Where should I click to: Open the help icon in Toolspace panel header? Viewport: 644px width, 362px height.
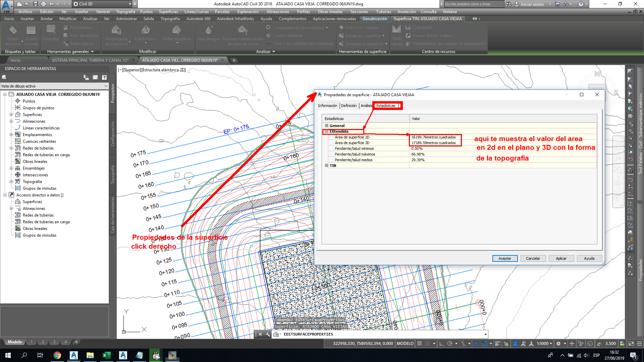pyautogui.click(x=104, y=77)
